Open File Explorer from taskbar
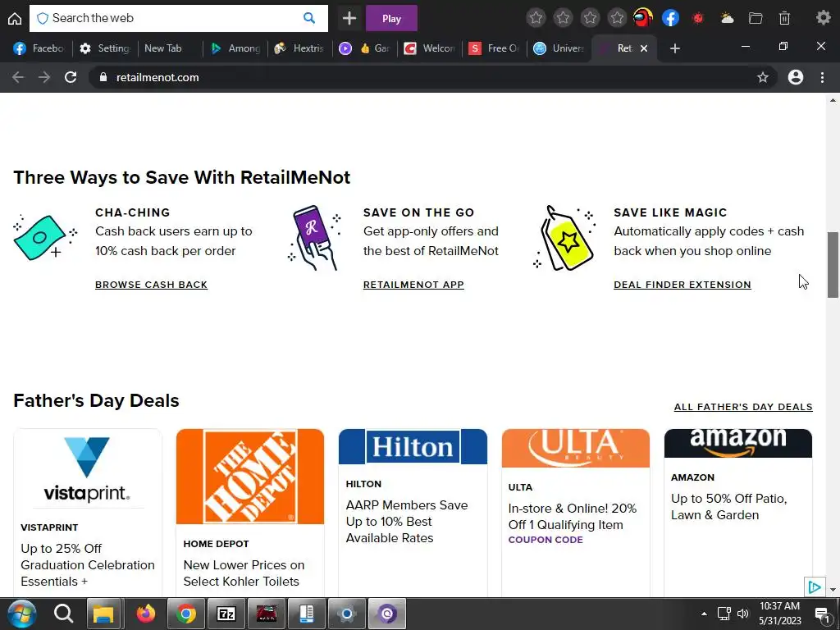The width and height of the screenshot is (840, 630). point(104,614)
